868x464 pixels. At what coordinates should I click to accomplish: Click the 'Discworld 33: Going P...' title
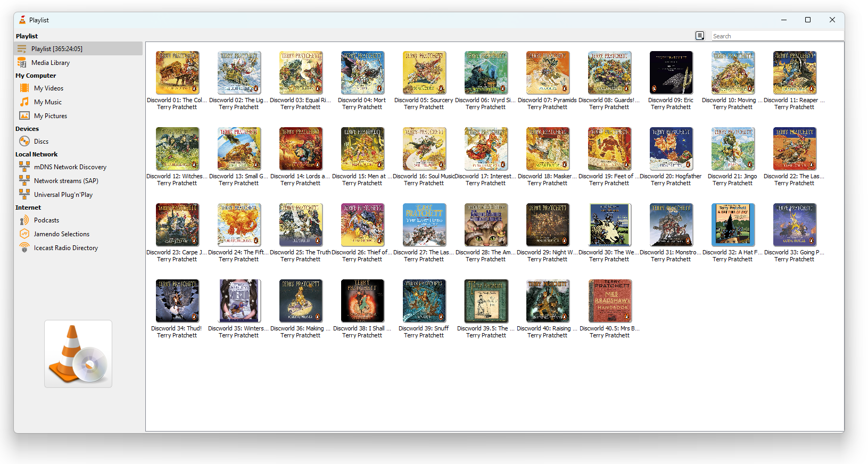point(794,252)
